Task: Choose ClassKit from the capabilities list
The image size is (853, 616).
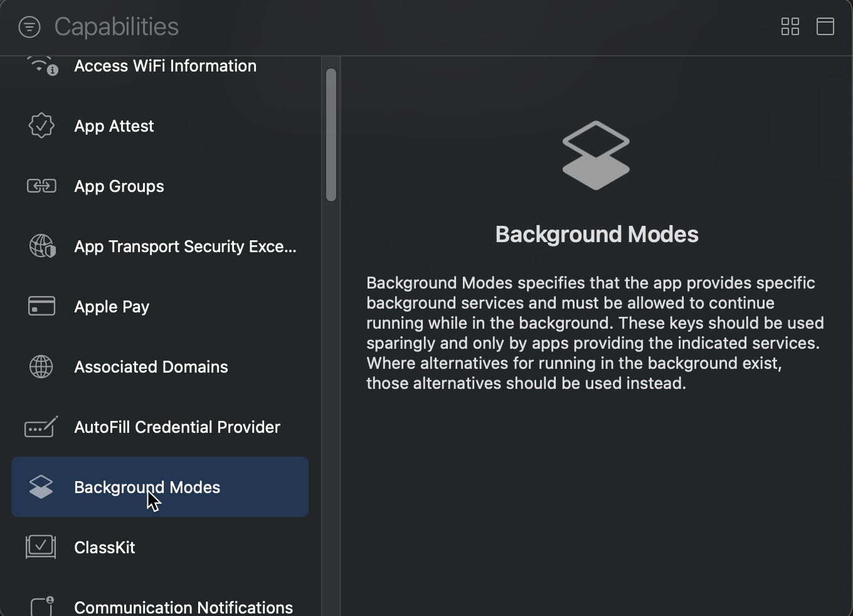Action: (160, 548)
